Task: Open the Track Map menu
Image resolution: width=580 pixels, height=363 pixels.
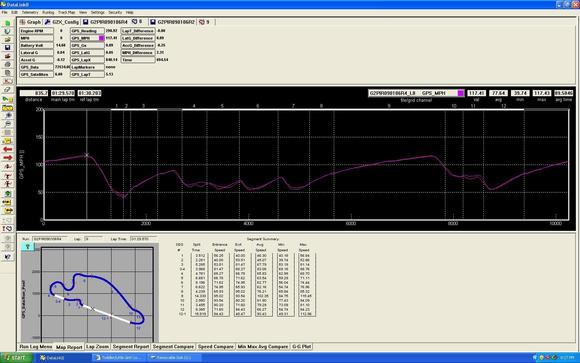Action: pyautogui.click(x=67, y=12)
